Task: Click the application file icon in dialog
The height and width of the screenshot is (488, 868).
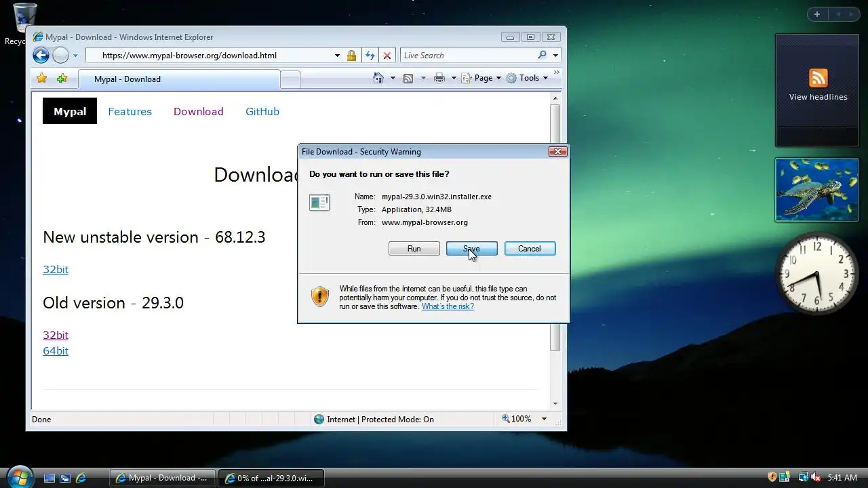Action: click(319, 202)
